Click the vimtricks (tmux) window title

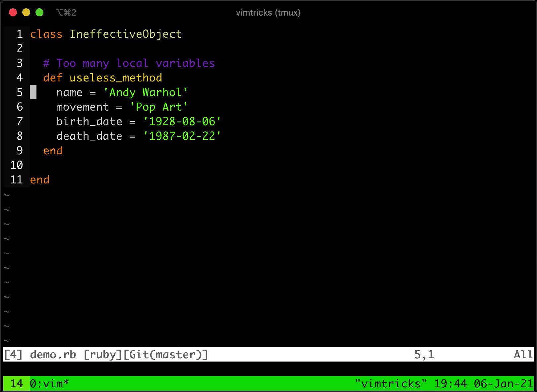point(268,13)
